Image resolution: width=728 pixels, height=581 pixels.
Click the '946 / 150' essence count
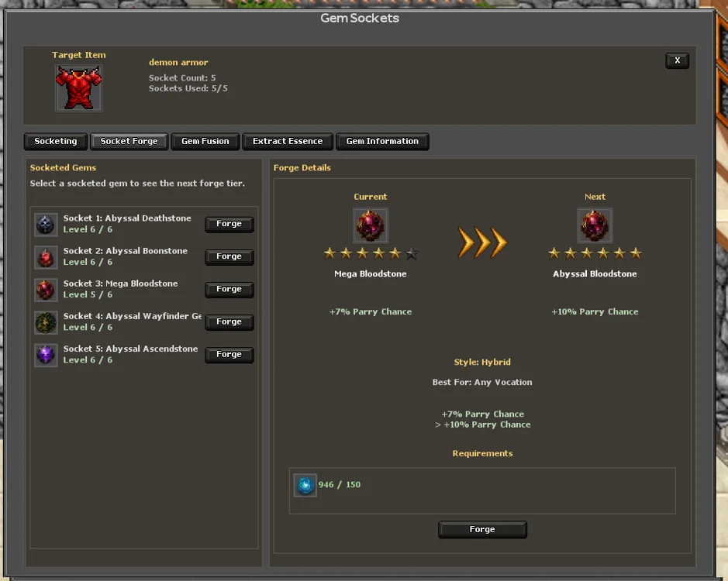(x=340, y=484)
